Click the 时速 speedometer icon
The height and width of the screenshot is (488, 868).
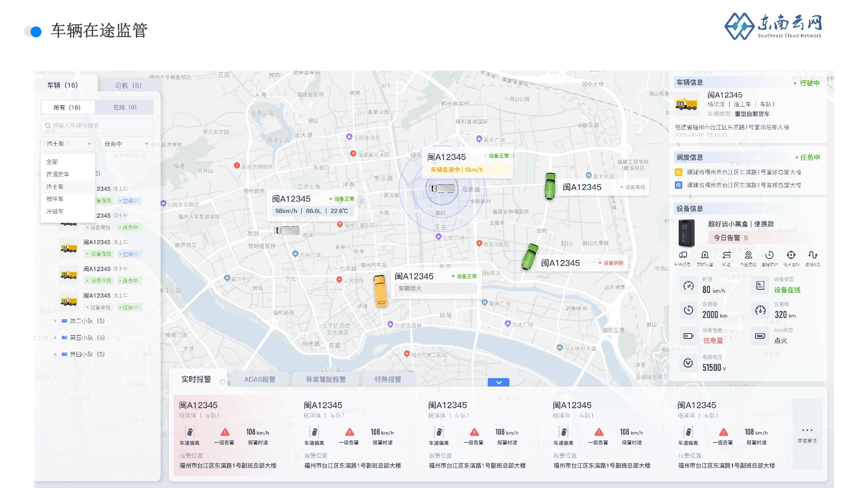click(x=688, y=285)
